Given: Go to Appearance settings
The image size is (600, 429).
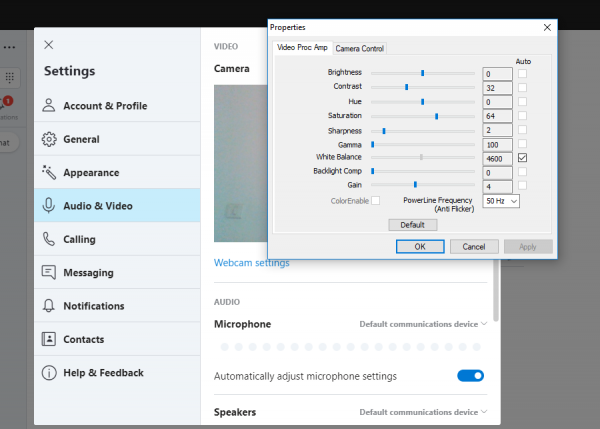Looking at the screenshot, I should [x=117, y=172].
